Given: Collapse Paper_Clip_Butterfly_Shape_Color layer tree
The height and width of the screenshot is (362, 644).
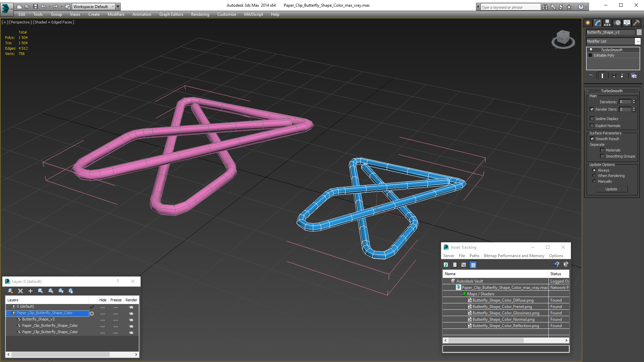Looking at the screenshot, I should tap(8, 313).
